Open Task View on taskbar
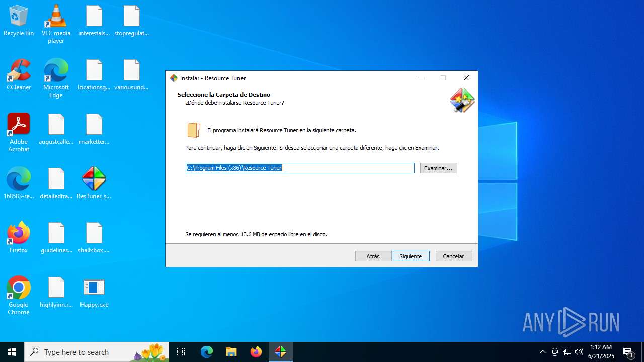 [181, 352]
